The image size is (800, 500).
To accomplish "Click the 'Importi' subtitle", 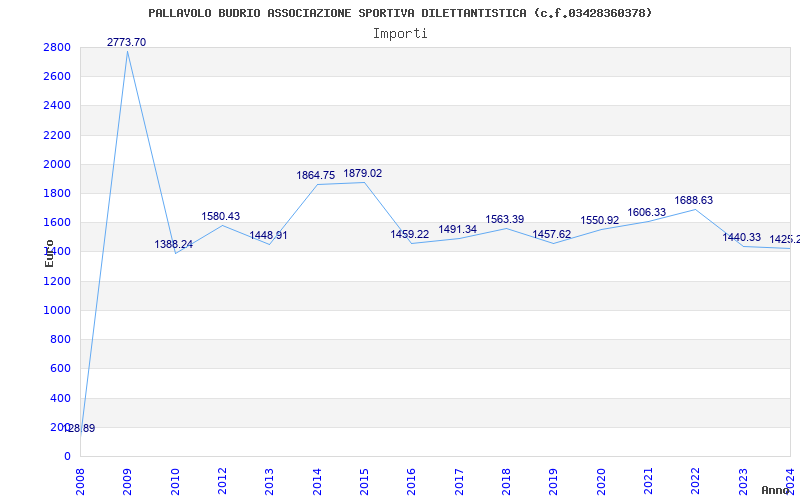I will click(x=400, y=34).
